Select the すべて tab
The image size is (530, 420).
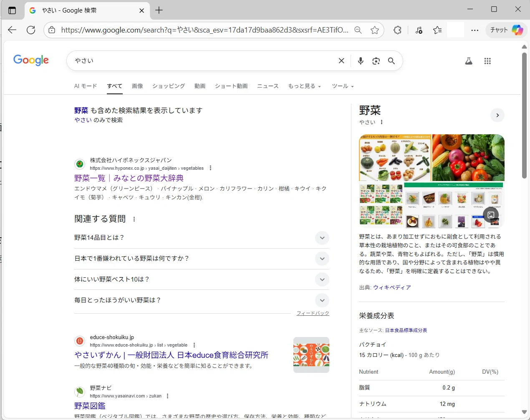(x=114, y=86)
